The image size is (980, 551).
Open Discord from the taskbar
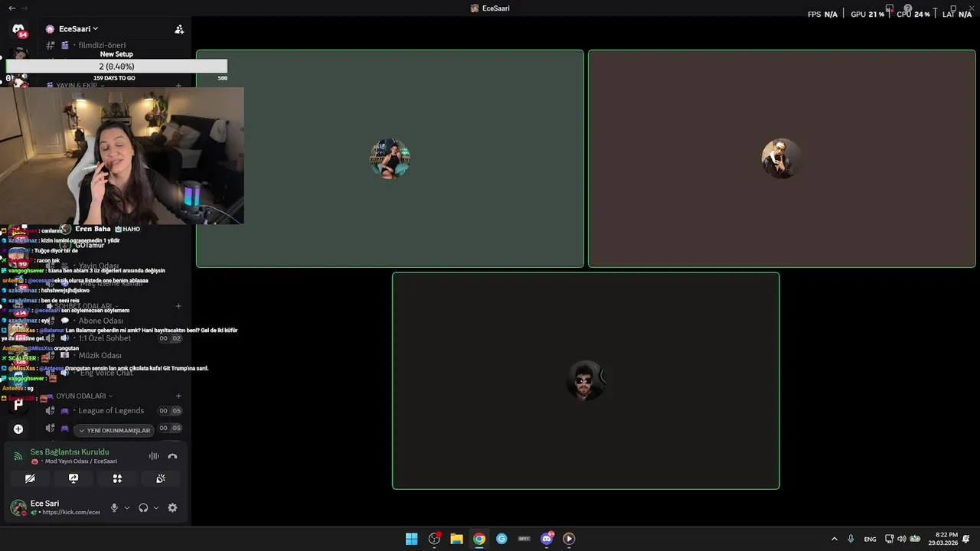(x=547, y=539)
